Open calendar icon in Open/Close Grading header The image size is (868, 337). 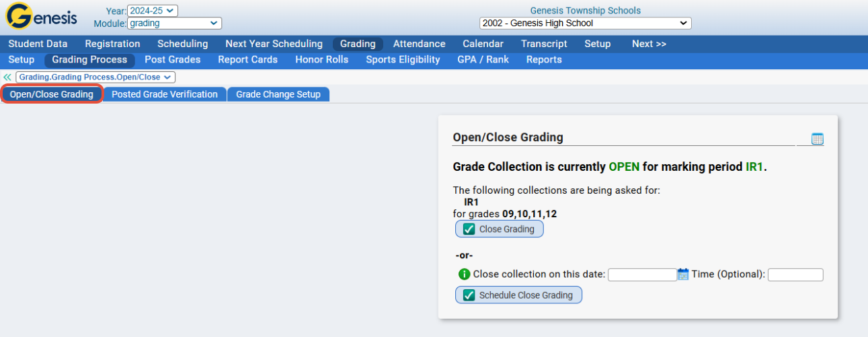click(817, 139)
